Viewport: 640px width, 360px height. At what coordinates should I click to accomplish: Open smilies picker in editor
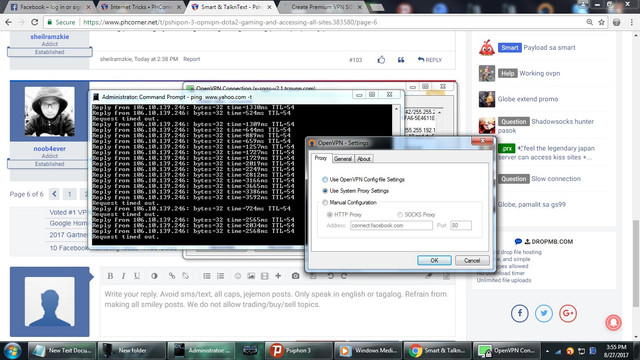click(238, 276)
